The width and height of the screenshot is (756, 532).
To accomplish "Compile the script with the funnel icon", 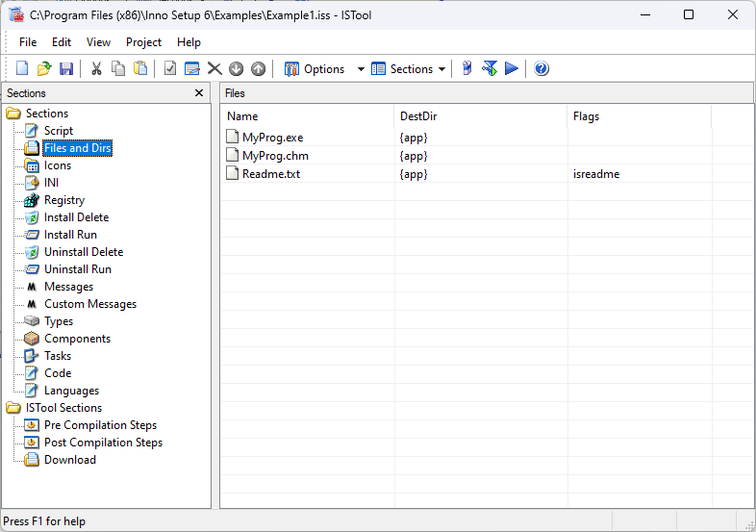I will 490,68.
